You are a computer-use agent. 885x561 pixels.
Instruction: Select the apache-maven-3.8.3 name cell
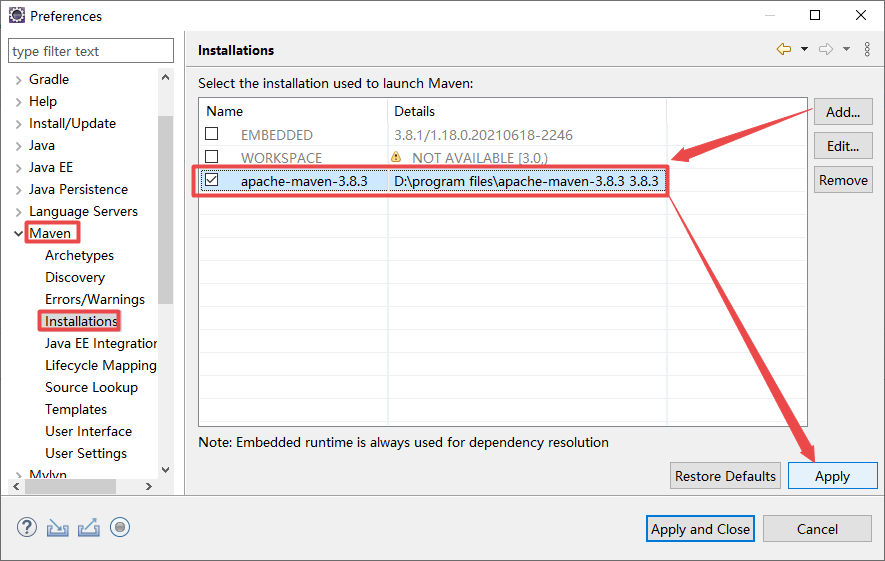(304, 181)
